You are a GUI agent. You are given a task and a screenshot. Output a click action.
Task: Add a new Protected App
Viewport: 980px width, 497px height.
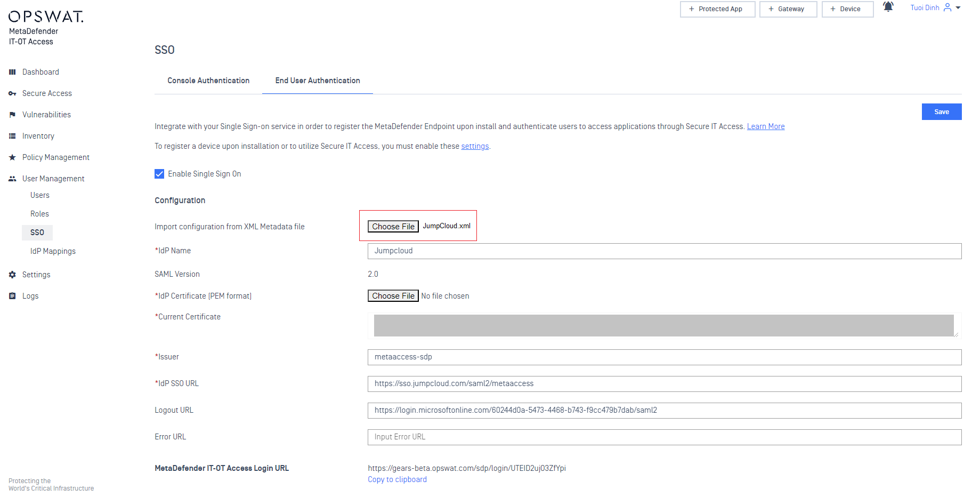[x=717, y=9]
